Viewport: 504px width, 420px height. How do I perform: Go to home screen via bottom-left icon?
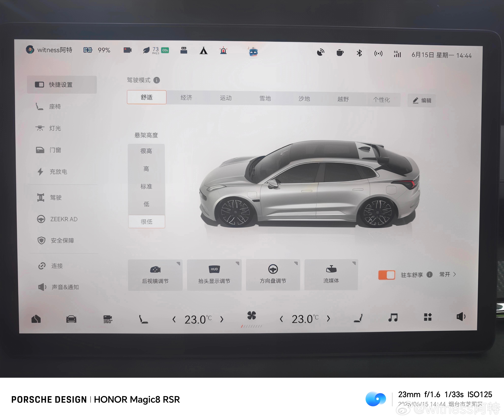coord(36,319)
